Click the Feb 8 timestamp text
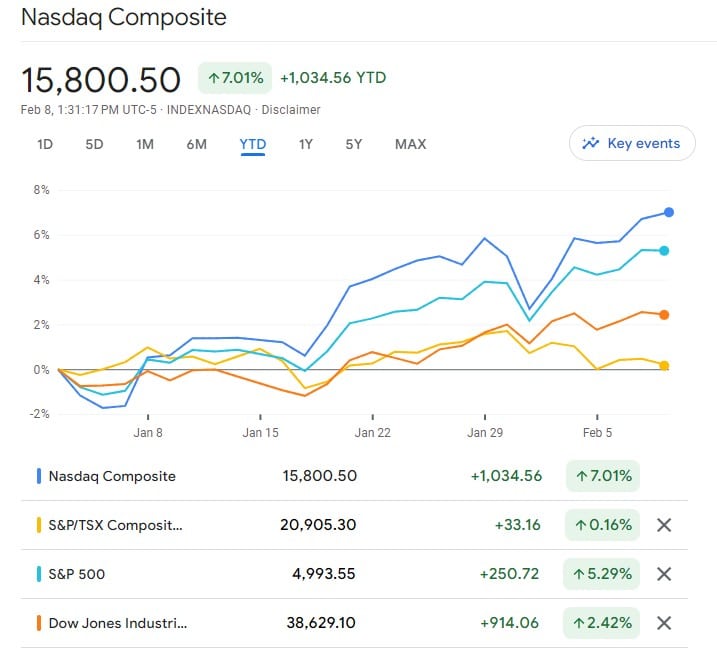This screenshot has height=653, width=717. [89, 110]
